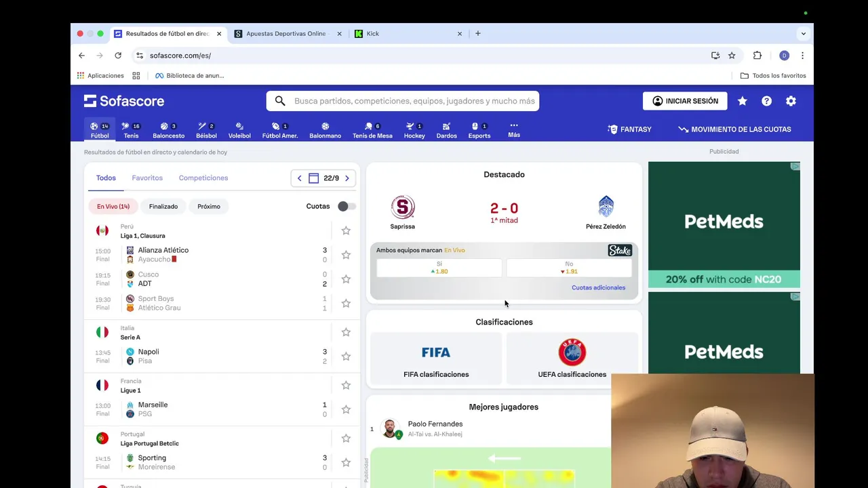Bookmark this page with star icon
The image size is (868, 488).
(x=732, y=56)
